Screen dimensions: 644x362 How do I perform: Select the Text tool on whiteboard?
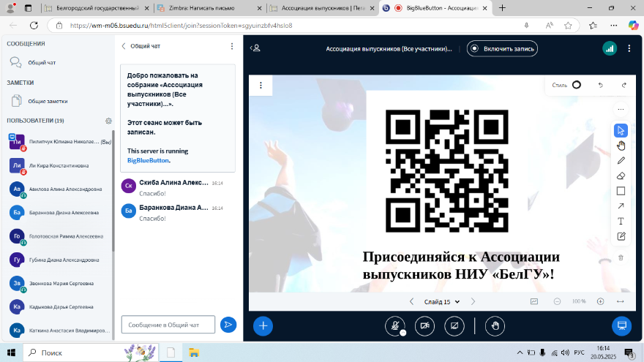click(621, 221)
